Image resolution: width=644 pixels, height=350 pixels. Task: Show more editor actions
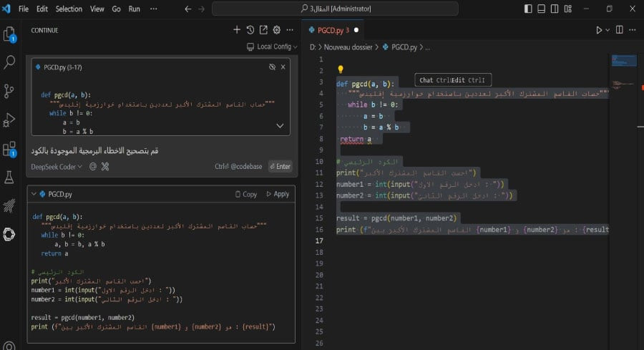point(633,30)
